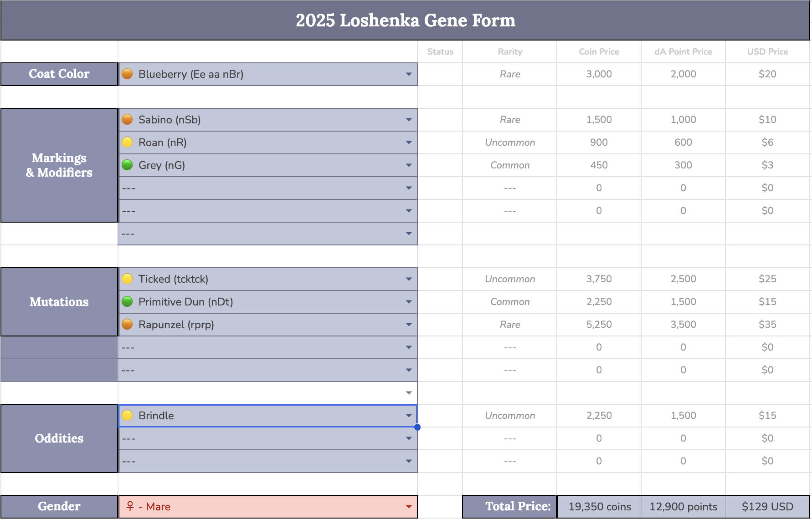Open the Rapunzel mutation dropdown arrow
The image size is (812, 519).
[x=409, y=325]
